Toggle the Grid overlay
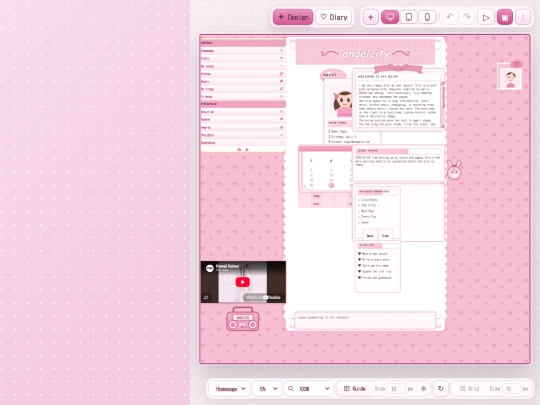 click(469, 388)
